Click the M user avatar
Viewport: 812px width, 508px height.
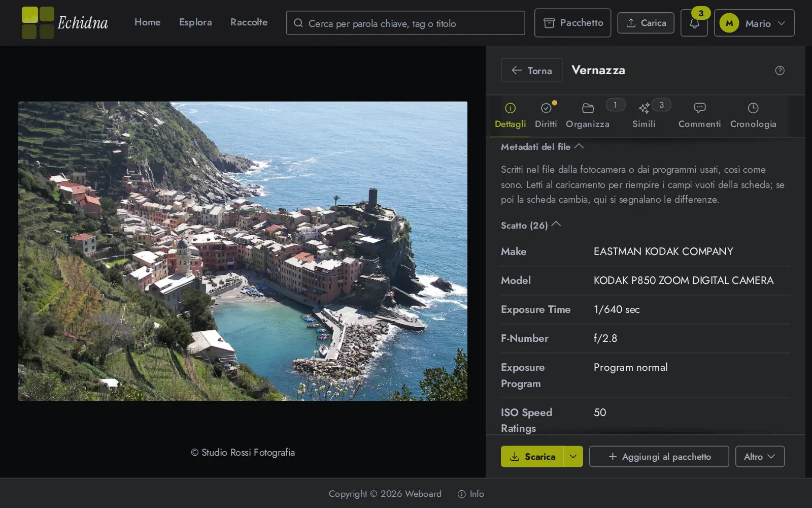tap(729, 23)
